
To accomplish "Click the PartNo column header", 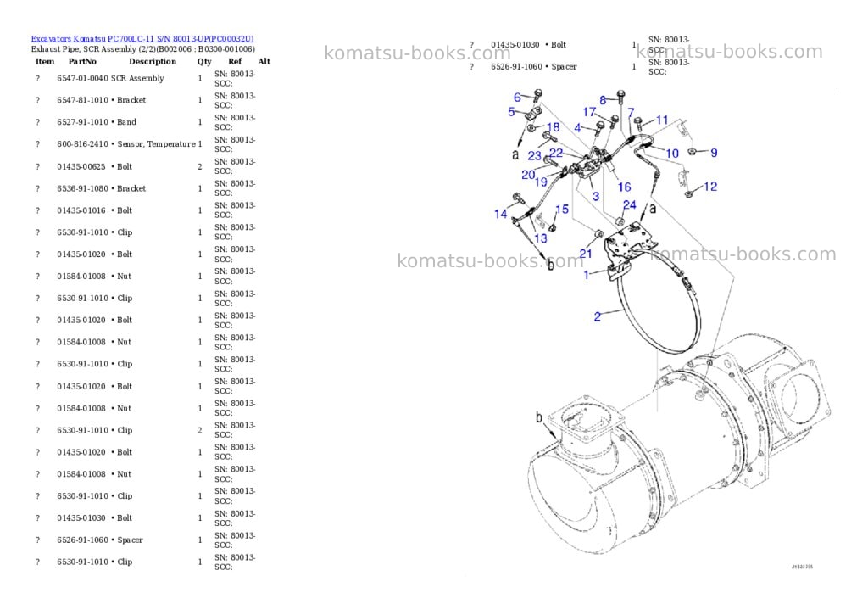I will click(x=82, y=61).
